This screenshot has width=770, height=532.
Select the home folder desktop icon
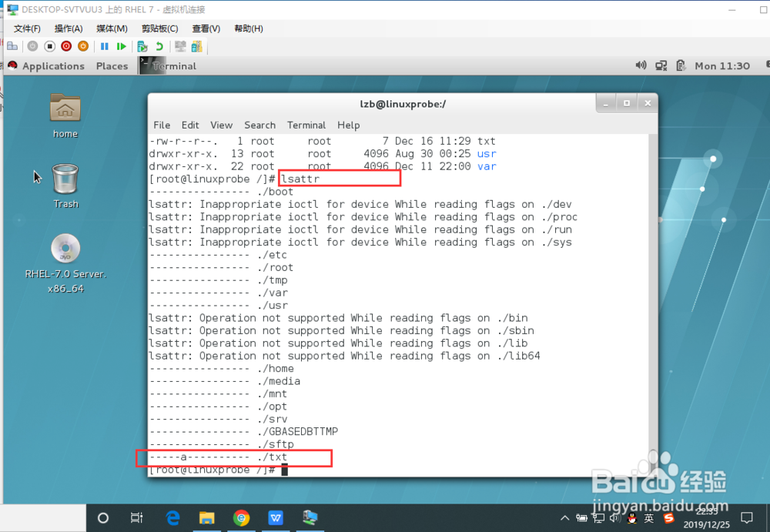65,116
